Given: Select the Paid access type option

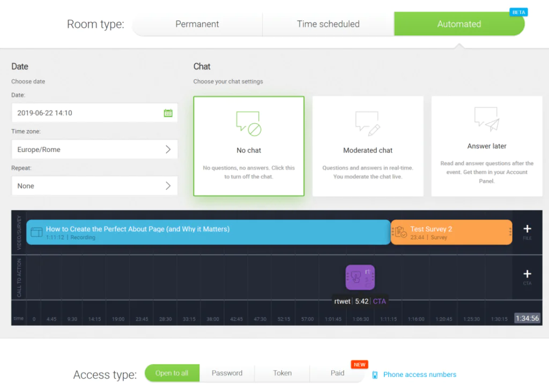Looking at the screenshot, I should click(x=337, y=373).
